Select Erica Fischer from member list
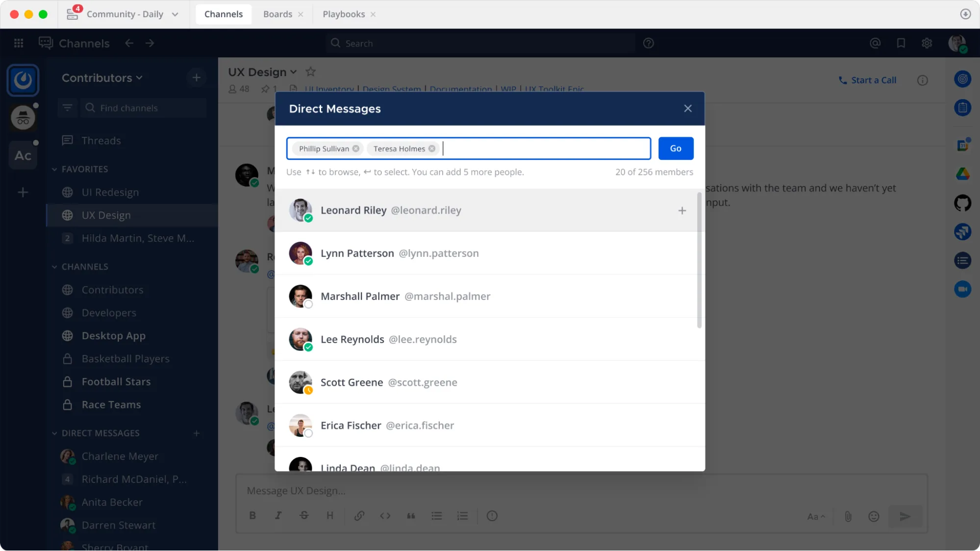 coord(490,426)
